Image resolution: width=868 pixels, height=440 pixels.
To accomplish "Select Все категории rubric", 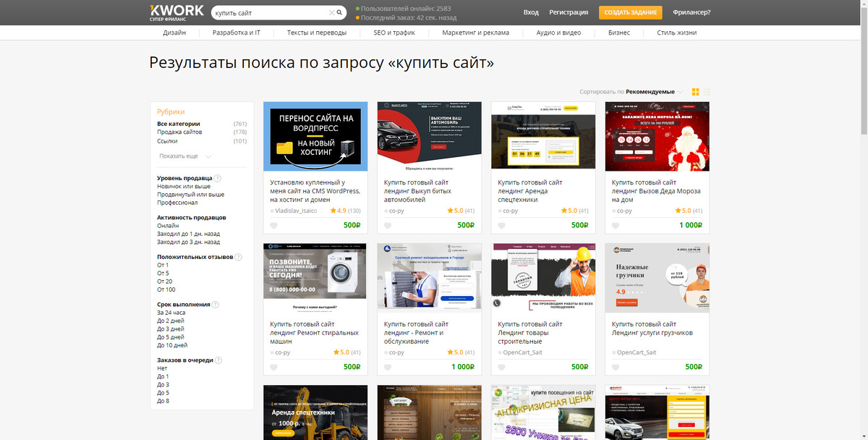I will tap(179, 124).
